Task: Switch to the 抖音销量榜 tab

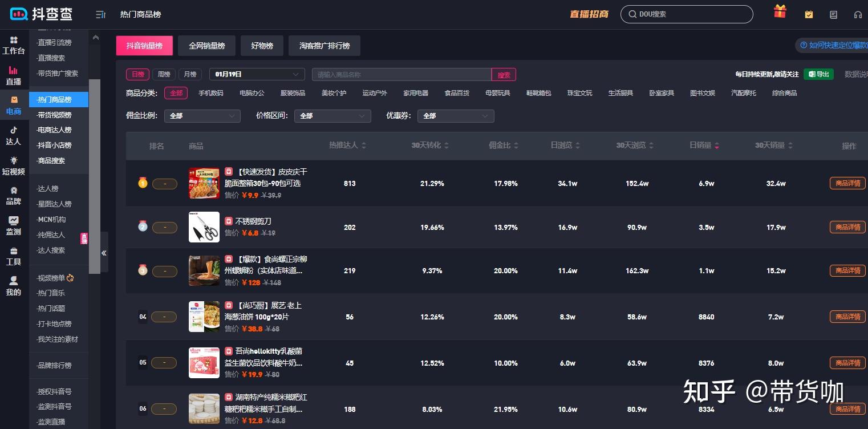Action: point(144,46)
